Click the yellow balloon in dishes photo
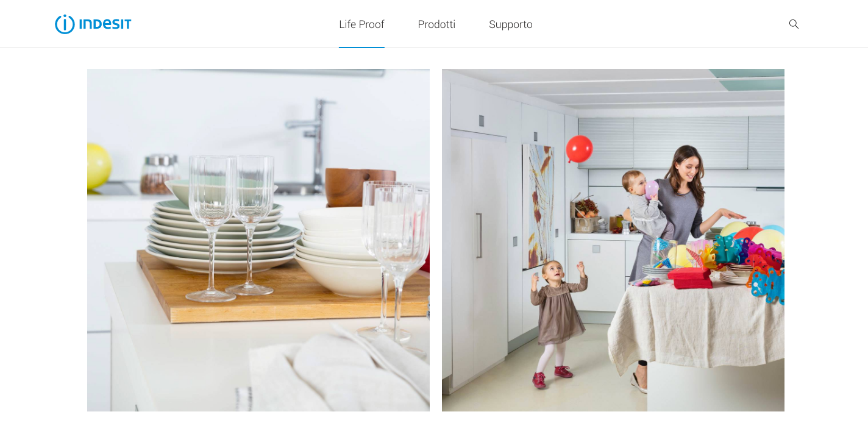 tap(98, 166)
